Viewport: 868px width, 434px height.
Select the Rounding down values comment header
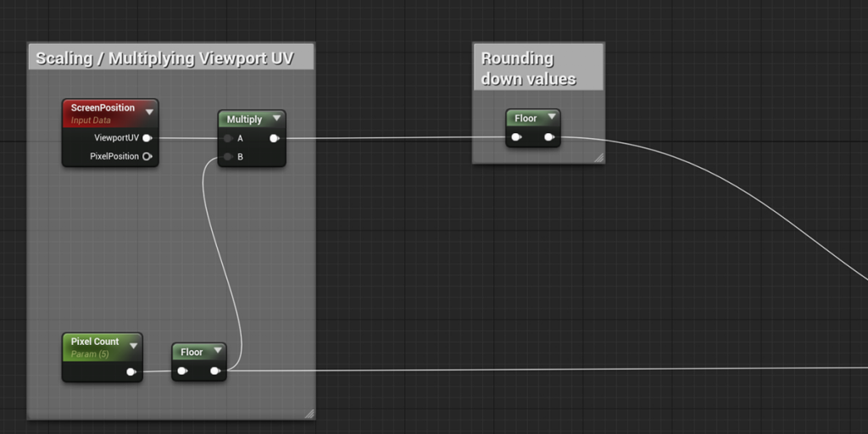[529, 69]
